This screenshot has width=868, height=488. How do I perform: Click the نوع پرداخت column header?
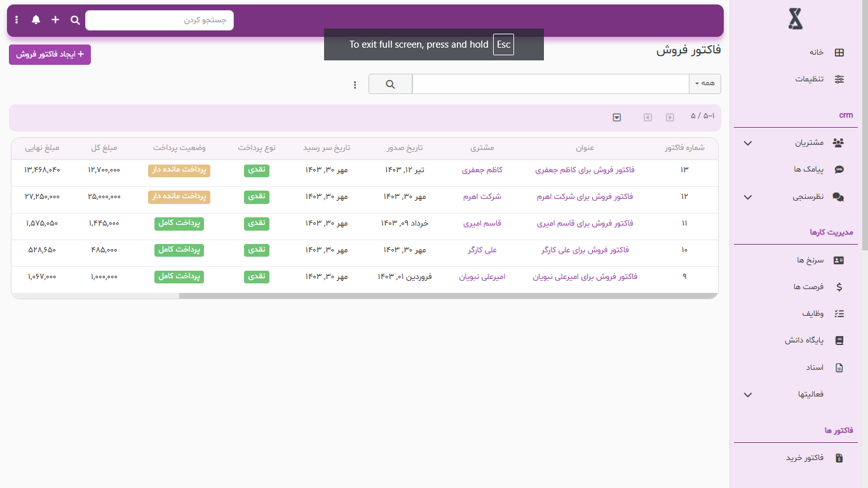pyautogui.click(x=257, y=148)
